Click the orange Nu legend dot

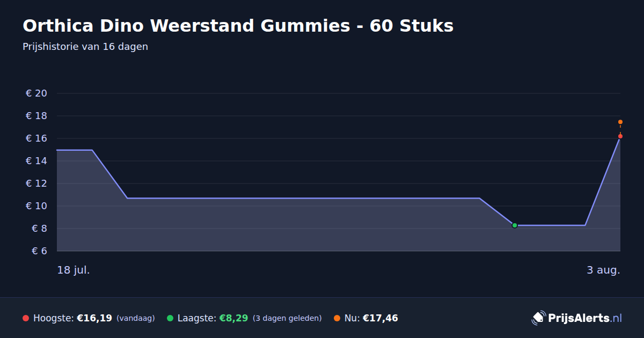(337, 318)
